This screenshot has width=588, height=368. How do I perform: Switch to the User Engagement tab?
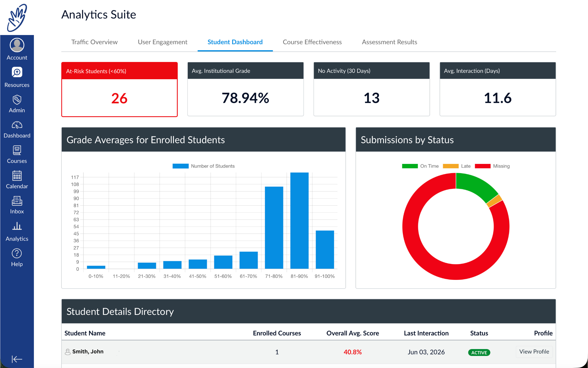(x=163, y=42)
